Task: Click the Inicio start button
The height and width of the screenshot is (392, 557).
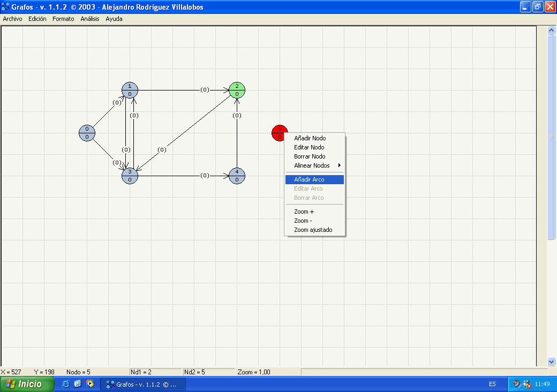Action: 27,384
